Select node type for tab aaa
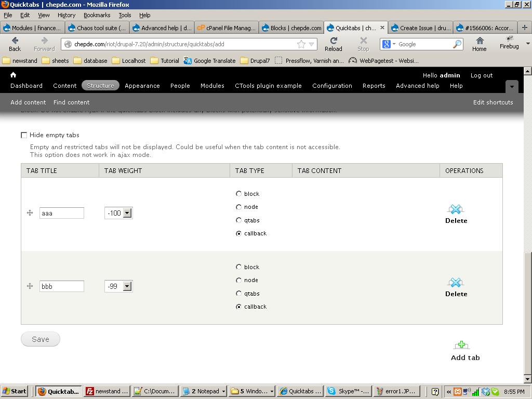 click(x=238, y=207)
